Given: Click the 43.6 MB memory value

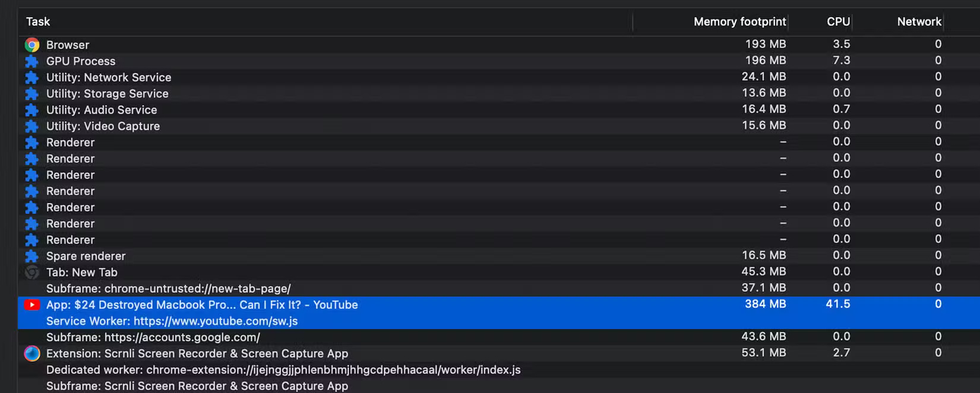Looking at the screenshot, I should tap(764, 336).
